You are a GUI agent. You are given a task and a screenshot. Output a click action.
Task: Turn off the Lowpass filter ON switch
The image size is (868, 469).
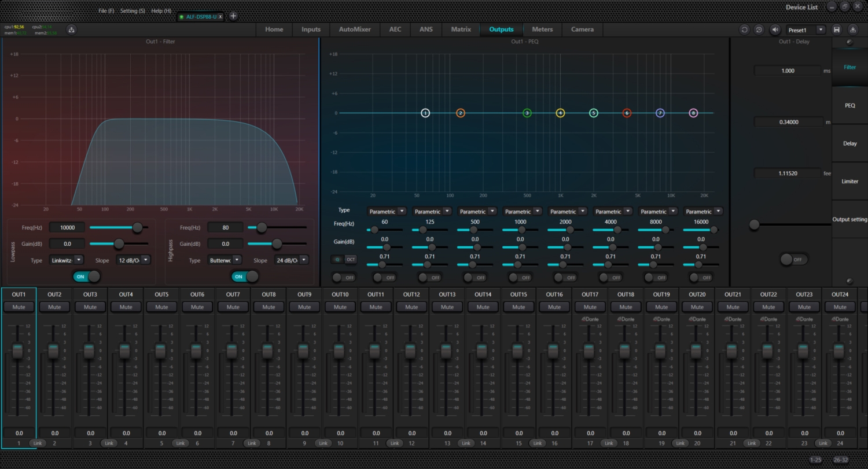coord(87,276)
